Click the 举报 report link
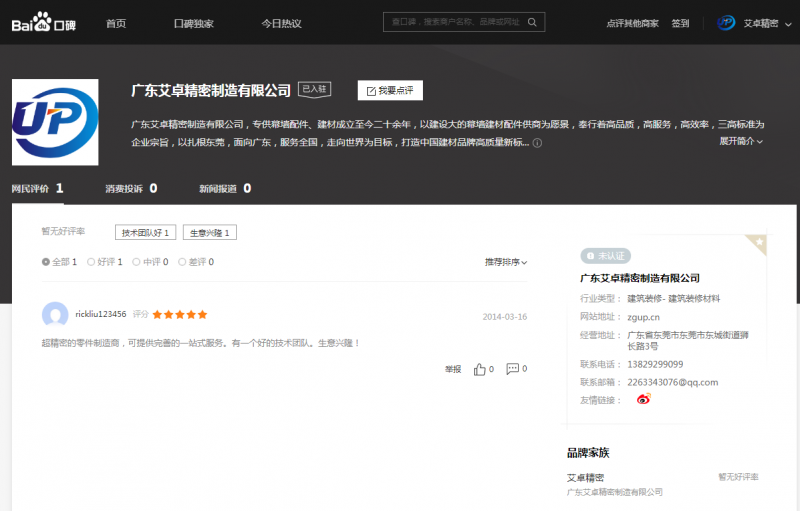This screenshot has height=511, width=800. (x=453, y=369)
